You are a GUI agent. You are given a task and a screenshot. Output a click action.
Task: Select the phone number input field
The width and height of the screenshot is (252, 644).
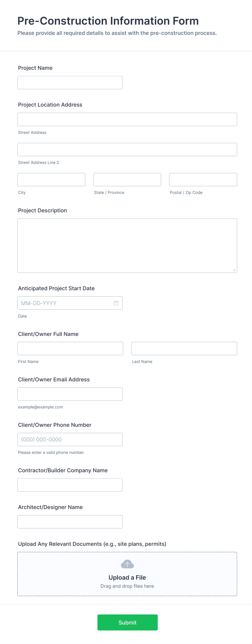pyautogui.click(x=70, y=439)
